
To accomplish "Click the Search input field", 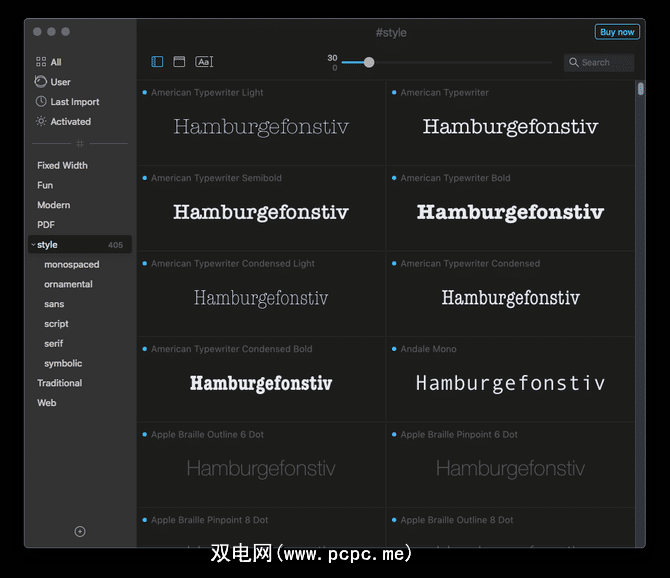I will [x=603, y=62].
